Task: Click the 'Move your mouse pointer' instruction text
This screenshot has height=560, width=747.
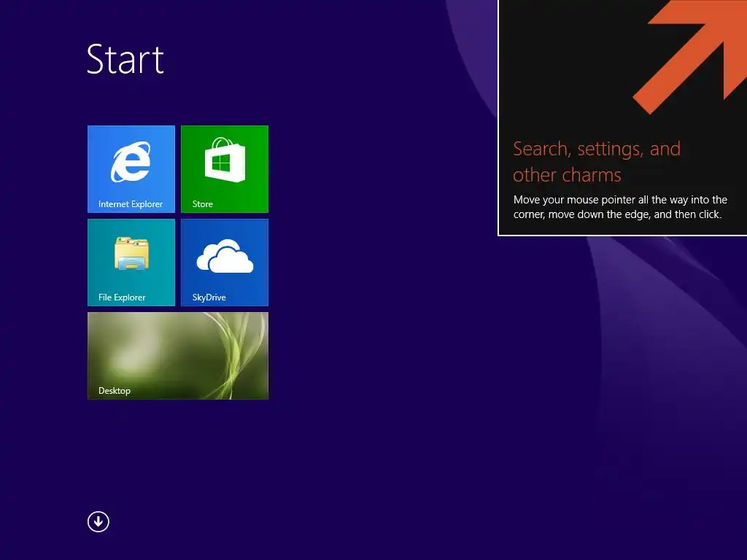Action: [620, 207]
